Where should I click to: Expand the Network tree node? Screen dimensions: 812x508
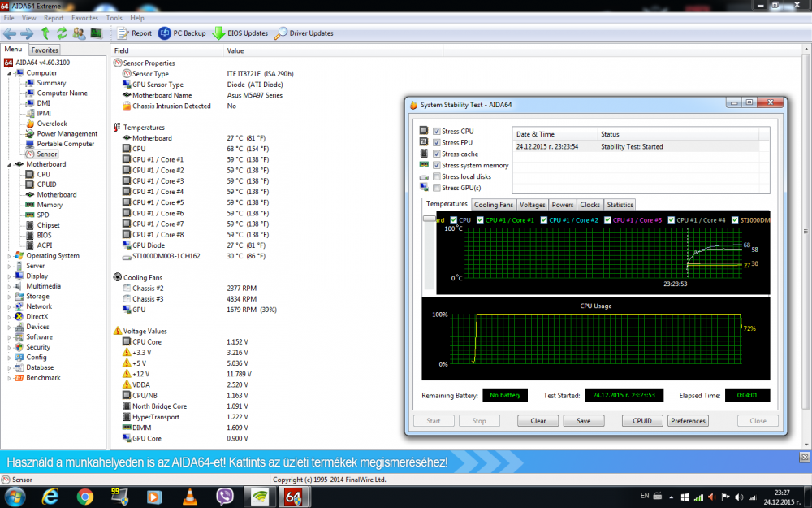click(9, 307)
